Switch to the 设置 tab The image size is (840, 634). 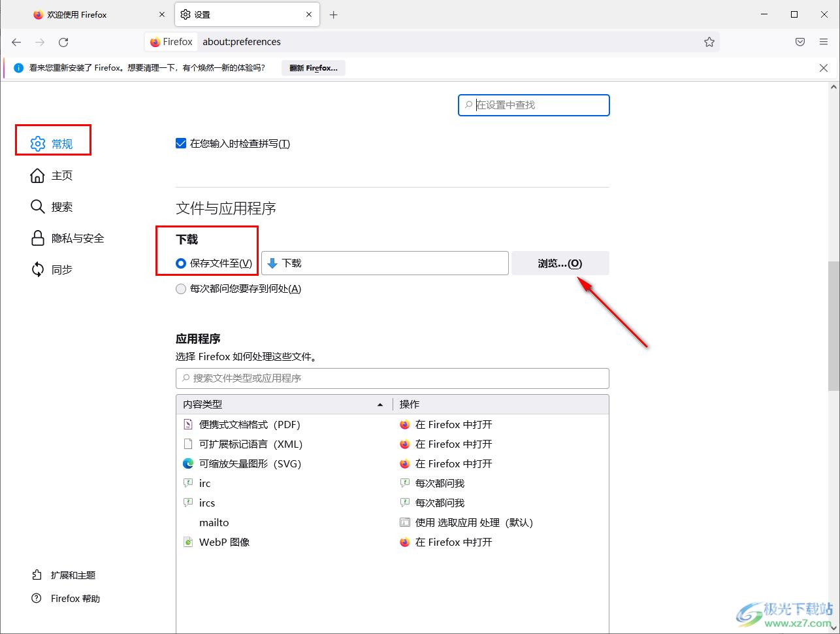tap(247, 14)
